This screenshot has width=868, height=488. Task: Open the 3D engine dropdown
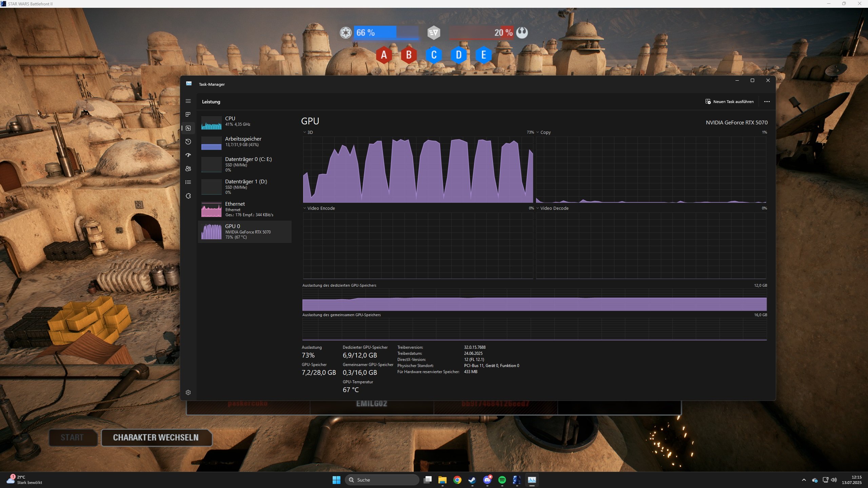[308, 133]
